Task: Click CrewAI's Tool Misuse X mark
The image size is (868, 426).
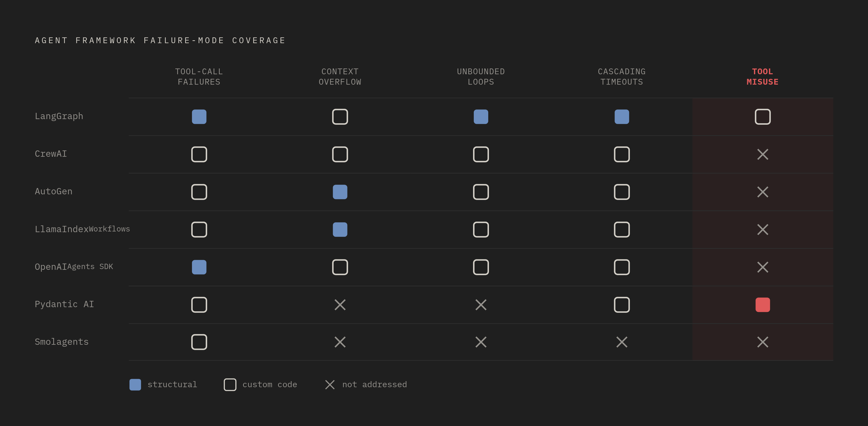Action: coord(763,154)
